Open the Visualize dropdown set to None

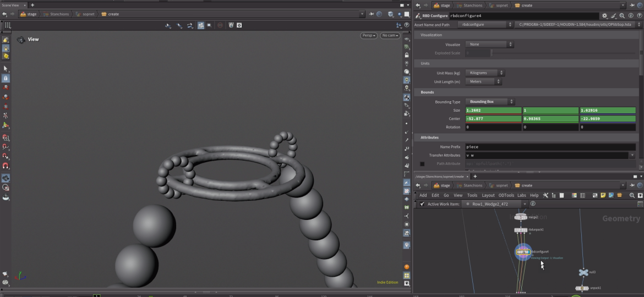point(489,45)
